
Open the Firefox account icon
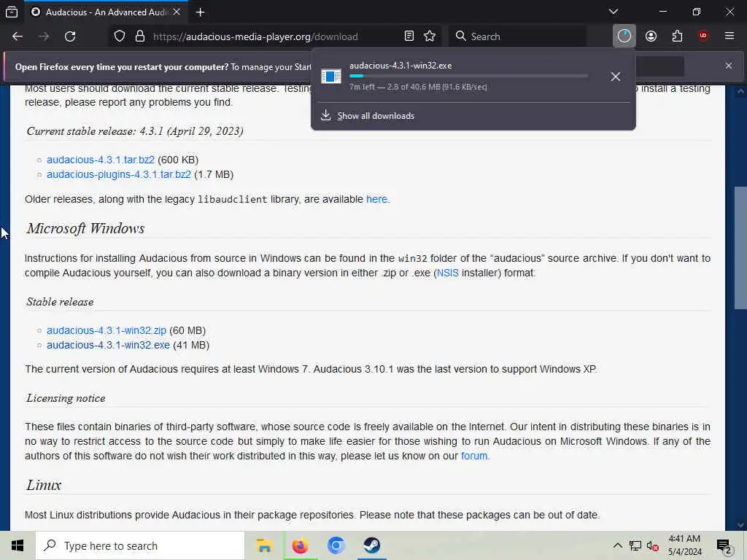coord(651,36)
